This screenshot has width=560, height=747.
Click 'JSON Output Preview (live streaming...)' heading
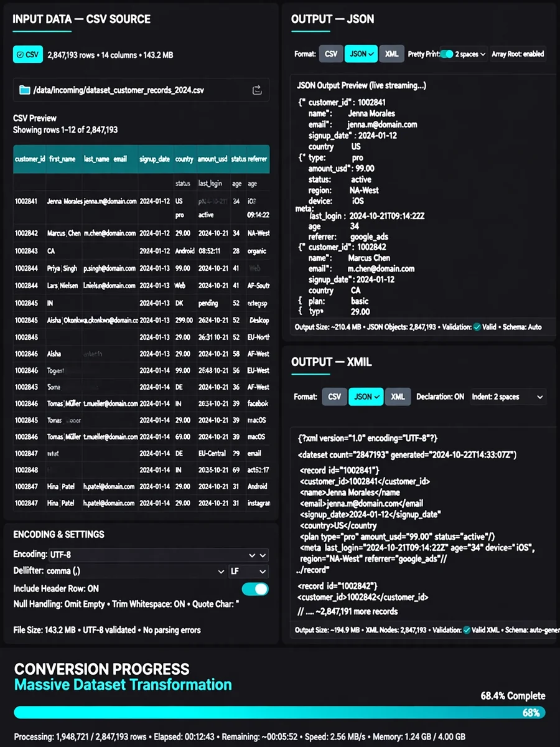[362, 85]
